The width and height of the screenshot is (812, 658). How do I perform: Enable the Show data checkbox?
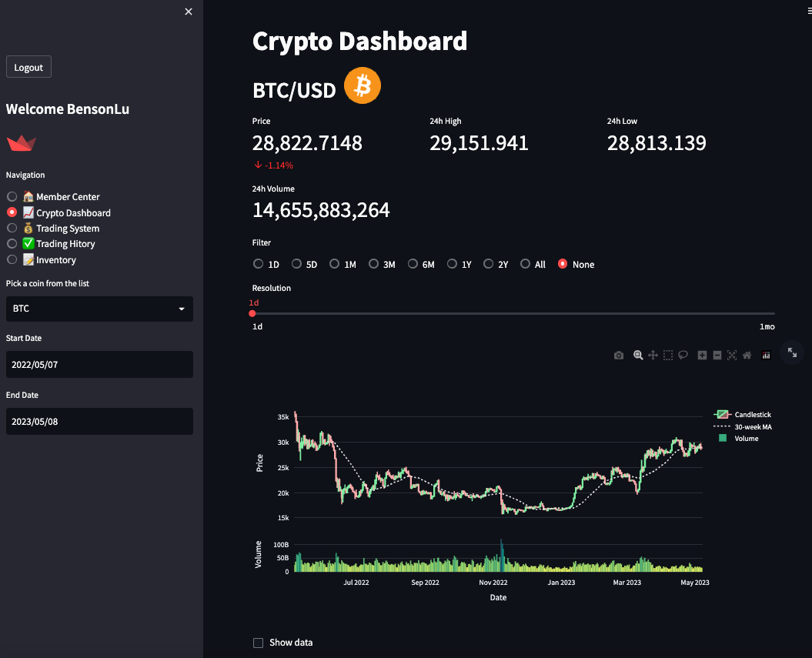click(258, 642)
